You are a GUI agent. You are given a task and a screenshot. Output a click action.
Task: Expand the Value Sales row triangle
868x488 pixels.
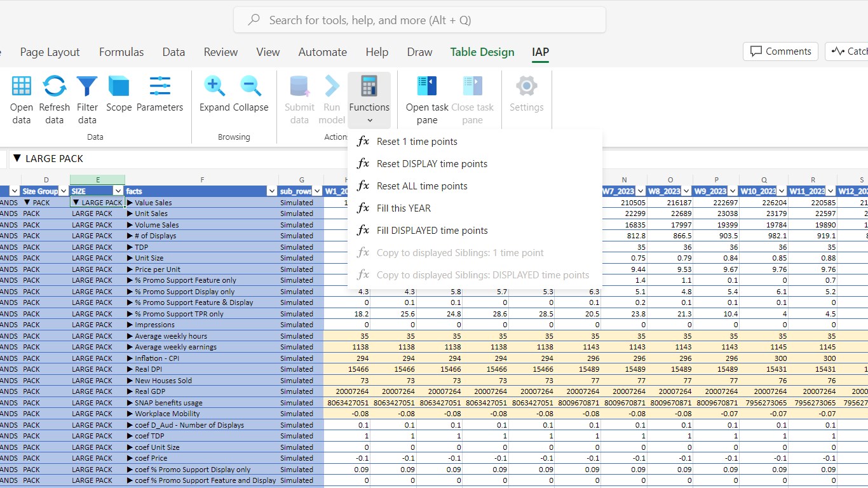coord(130,203)
